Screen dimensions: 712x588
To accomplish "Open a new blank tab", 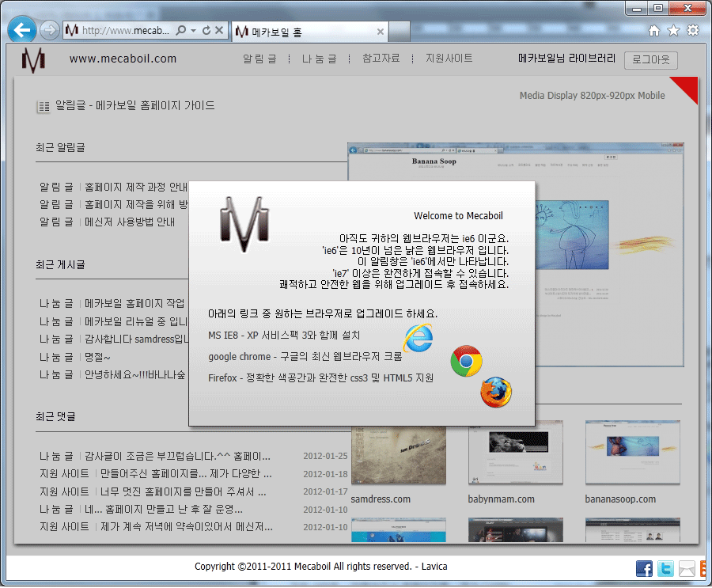I will [x=400, y=32].
